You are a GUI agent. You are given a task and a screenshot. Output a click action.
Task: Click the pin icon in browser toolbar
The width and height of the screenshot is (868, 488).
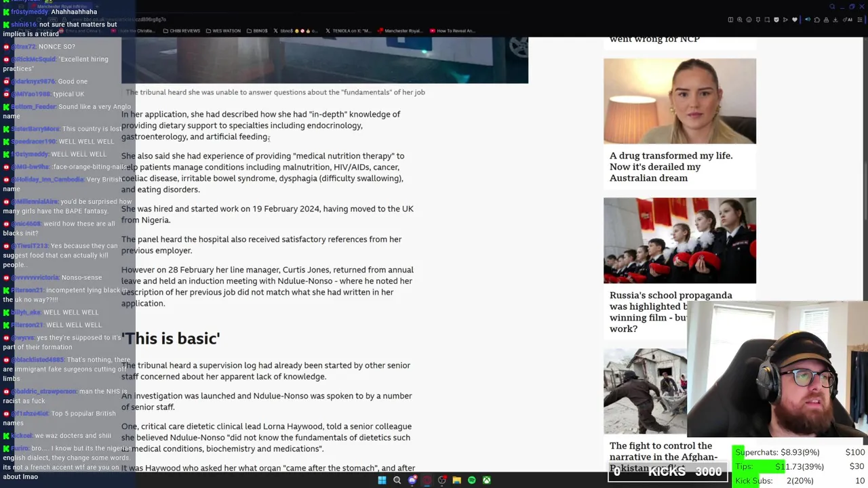758,20
